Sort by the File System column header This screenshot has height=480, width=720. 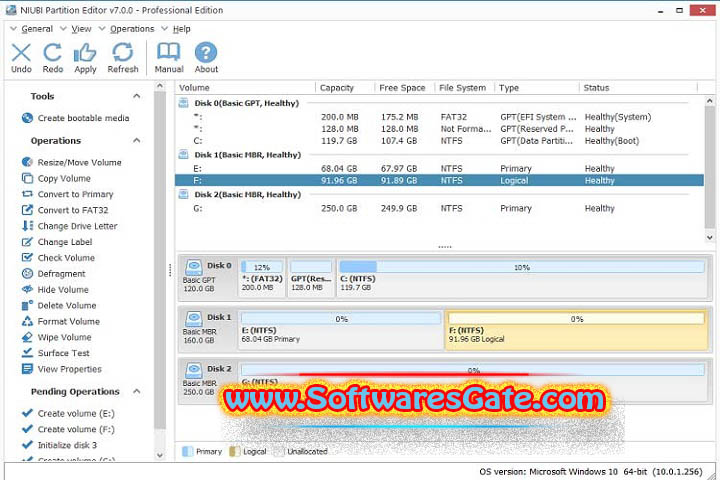point(464,88)
